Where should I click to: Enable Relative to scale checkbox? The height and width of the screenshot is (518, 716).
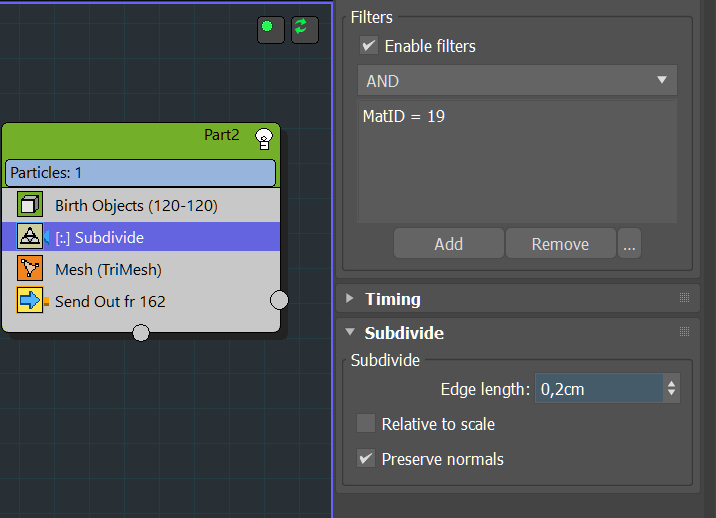(366, 423)
